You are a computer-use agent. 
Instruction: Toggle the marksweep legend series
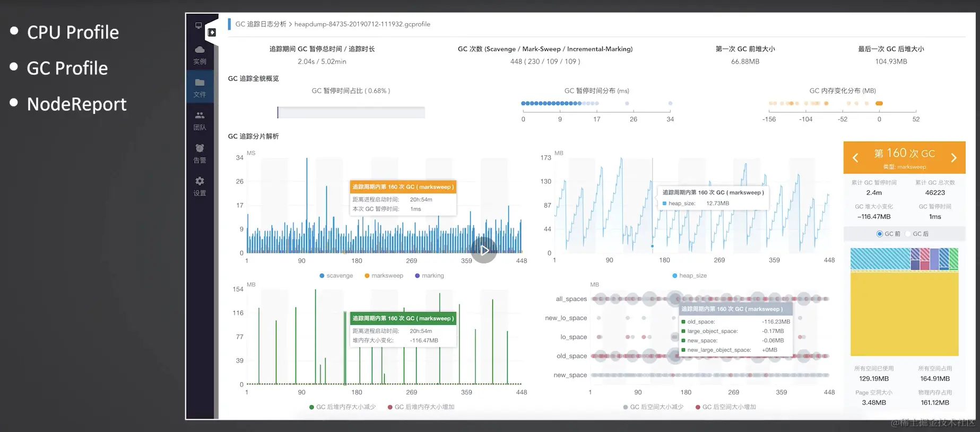(384, 276)
